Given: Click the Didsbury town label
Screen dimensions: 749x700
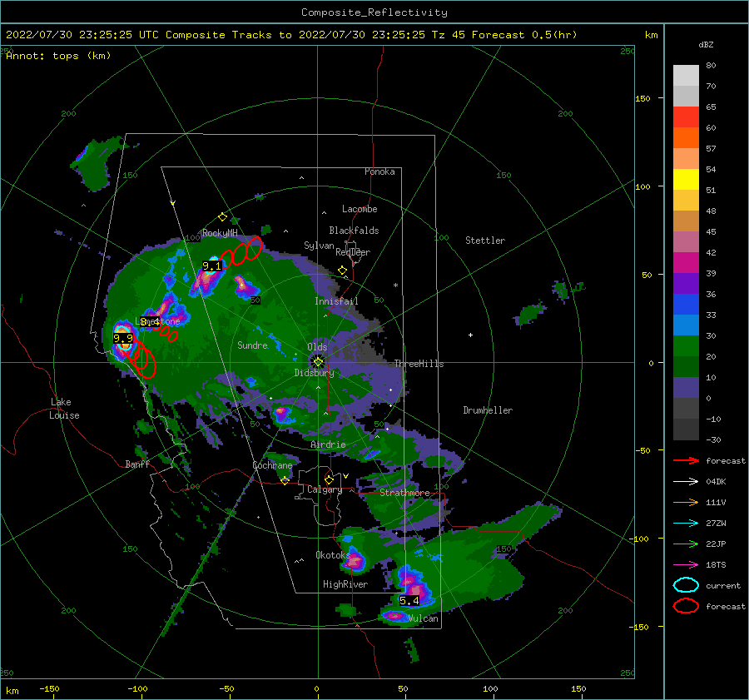Looking at the screenshot, I should point(315,373).
